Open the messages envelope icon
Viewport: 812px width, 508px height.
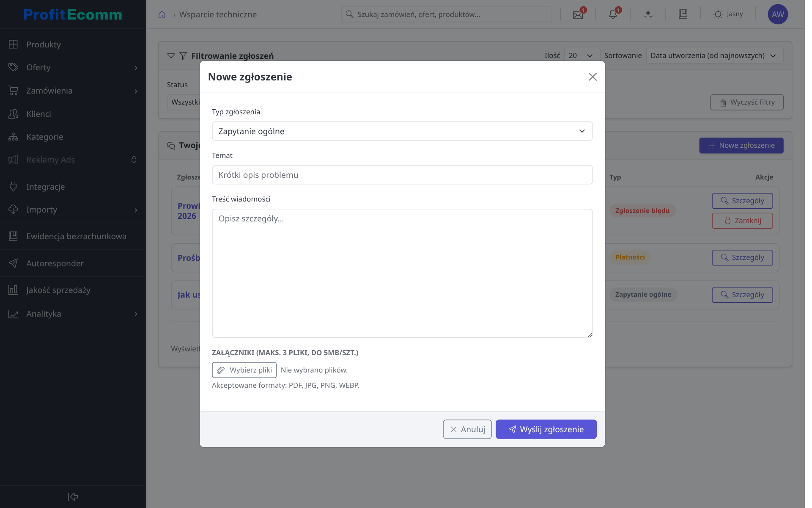578,14
